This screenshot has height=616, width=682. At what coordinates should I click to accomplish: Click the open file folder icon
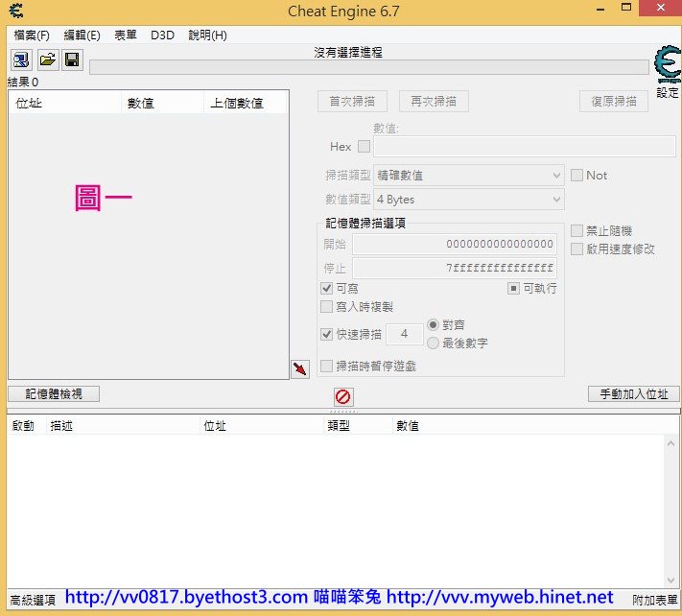tap(48, 59)
